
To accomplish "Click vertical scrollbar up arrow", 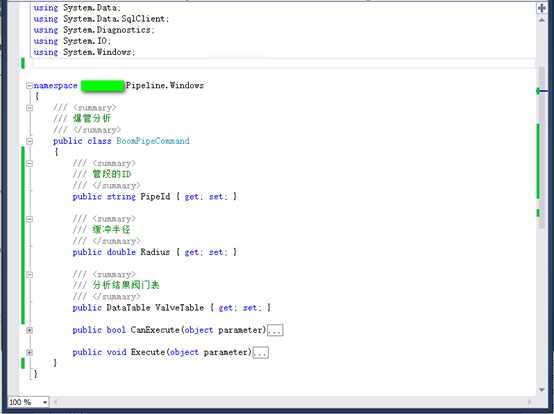I will coord(541,20).
